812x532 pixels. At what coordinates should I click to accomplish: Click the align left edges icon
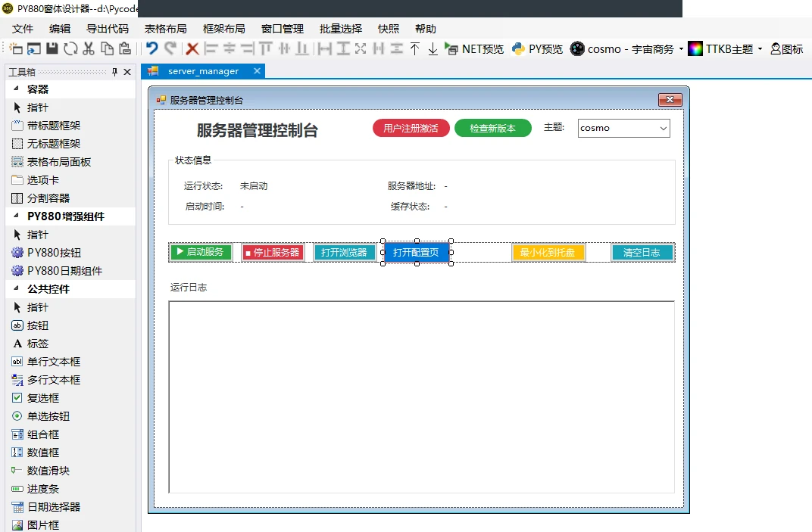pyautogui.click(x=211, y=48)
